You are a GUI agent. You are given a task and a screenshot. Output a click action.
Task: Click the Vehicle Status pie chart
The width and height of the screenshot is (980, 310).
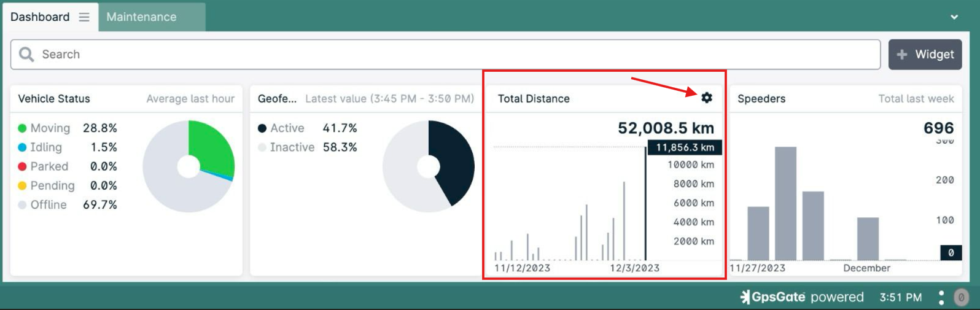click(x=189, y=166)
